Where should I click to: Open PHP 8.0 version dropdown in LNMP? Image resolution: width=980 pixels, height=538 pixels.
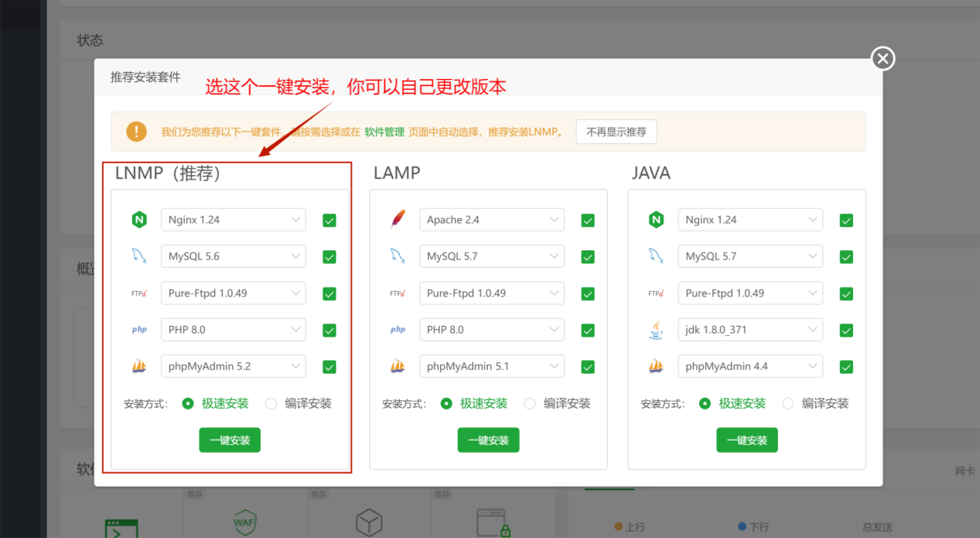point(234,330)
